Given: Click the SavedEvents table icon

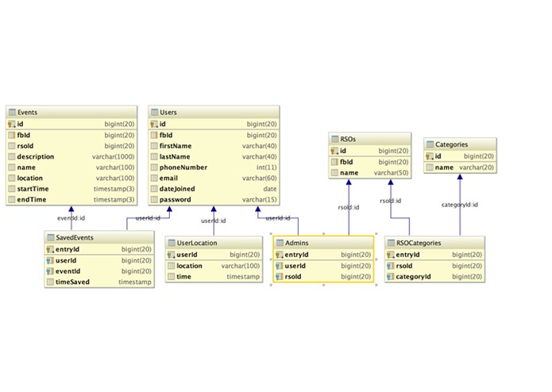Looking at the screenshot, I should [x=51, y=237].
